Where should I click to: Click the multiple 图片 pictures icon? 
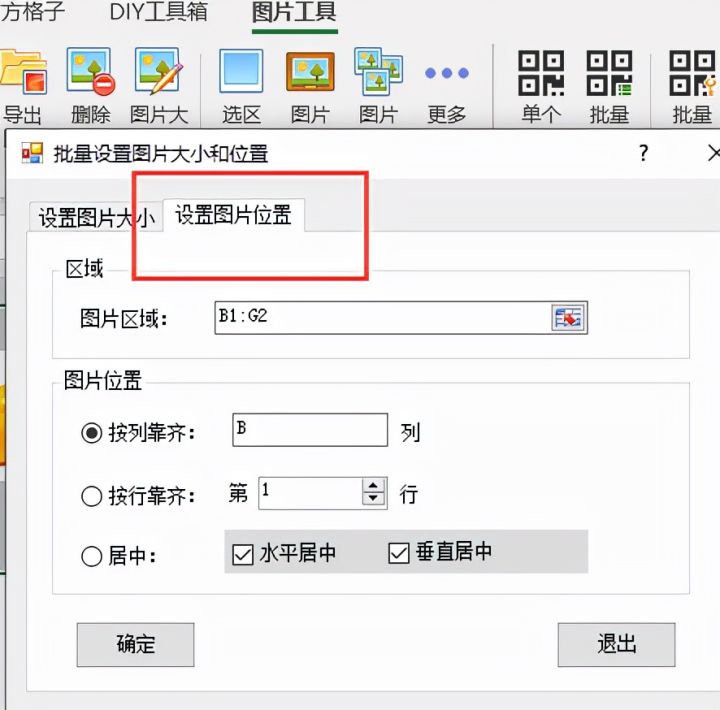pos(378,71)
